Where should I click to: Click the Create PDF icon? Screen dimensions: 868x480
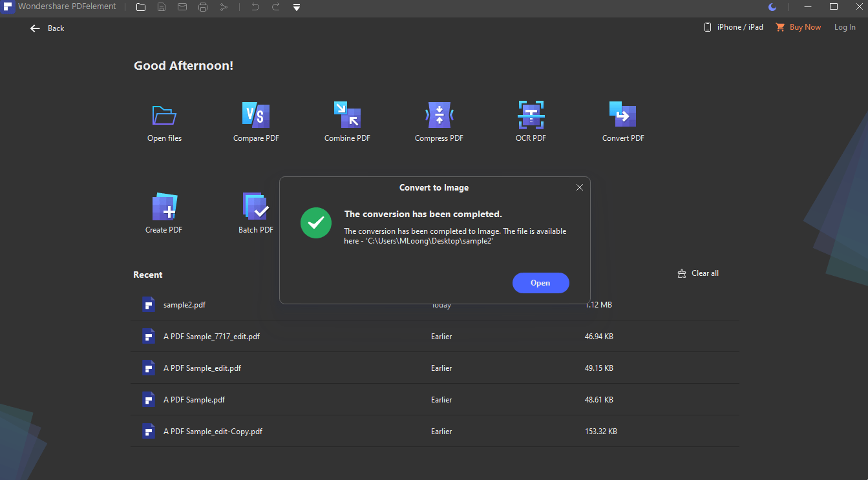pos(164,207)
